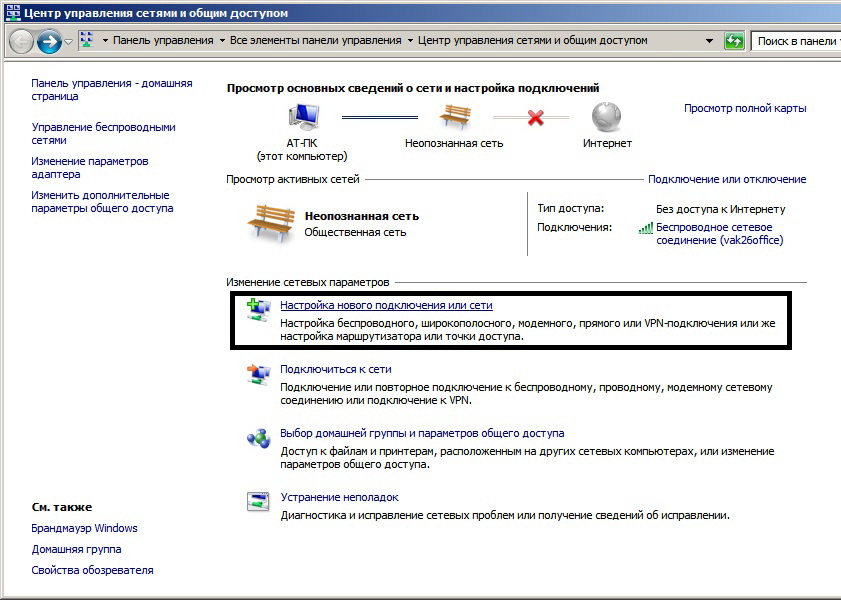Open 'Изменить дополнительные параметры общего доступа'

point(102,202)
